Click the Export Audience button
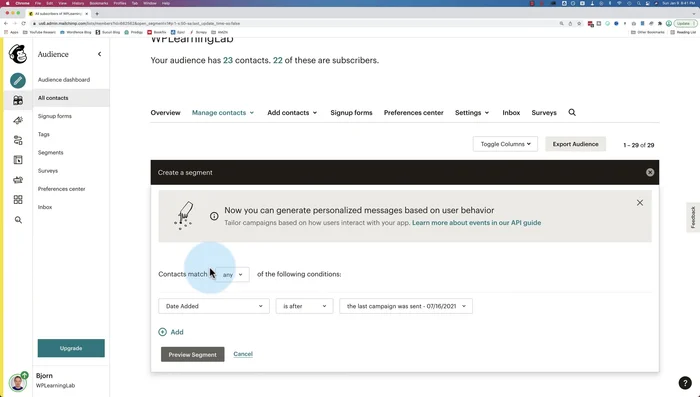This screenshot has height=397, width=700. click(x=575, y=144)
